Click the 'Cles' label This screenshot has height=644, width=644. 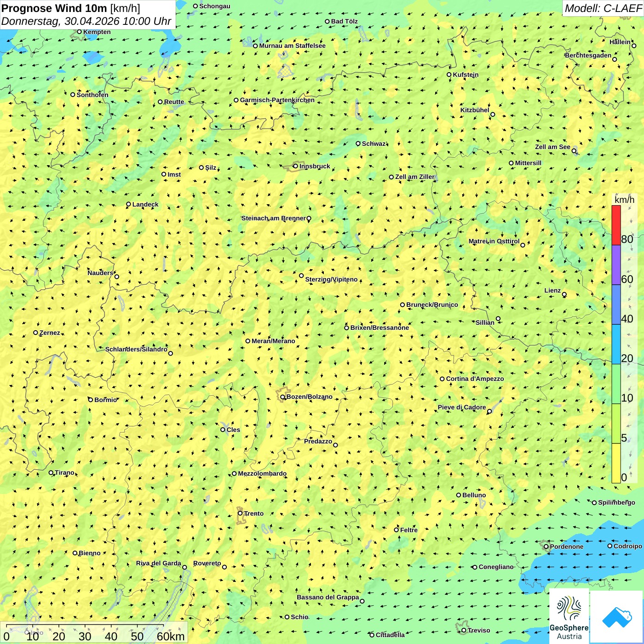click(233, 430)
